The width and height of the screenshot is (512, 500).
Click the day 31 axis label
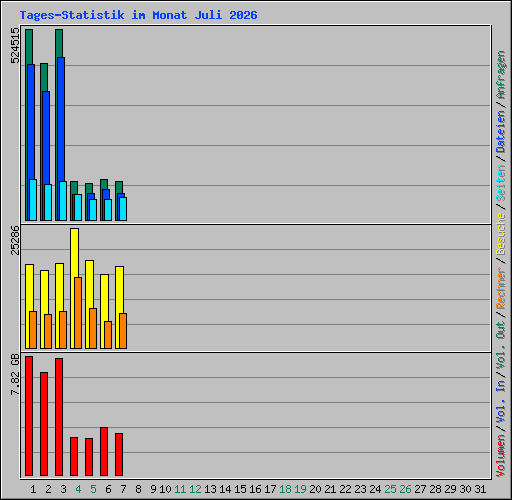pos(480,489)
